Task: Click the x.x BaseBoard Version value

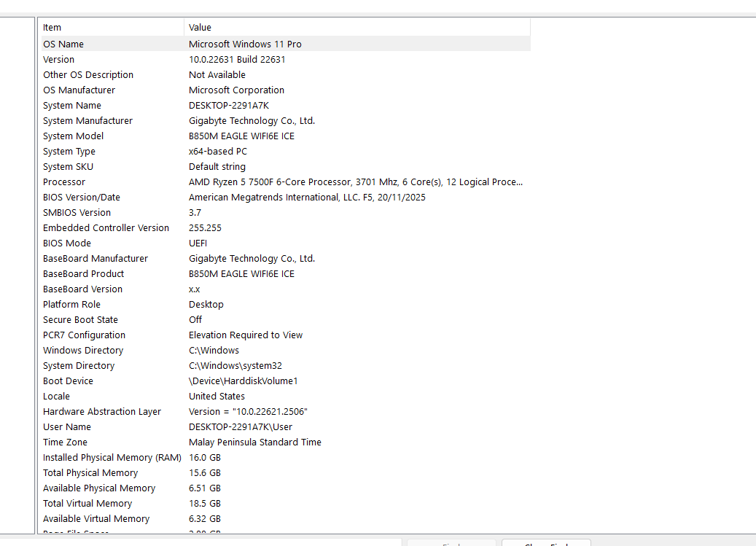Action: pos(195,289)
